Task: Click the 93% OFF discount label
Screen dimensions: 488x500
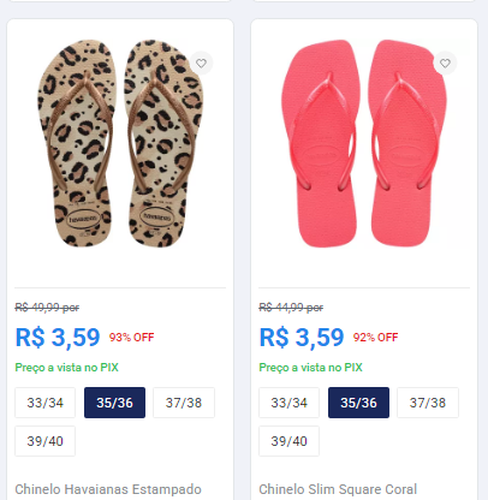Action: 132,337
